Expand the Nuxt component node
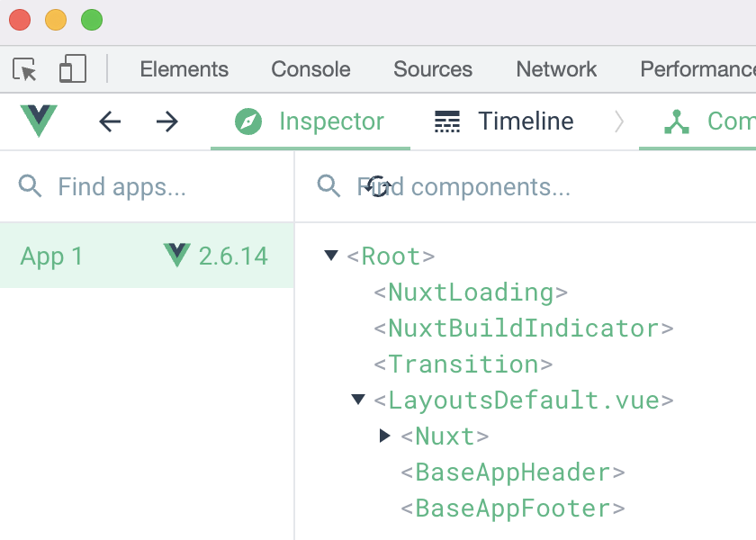The width and height of the screenshot is (756, 540). (x=385, y=436)
